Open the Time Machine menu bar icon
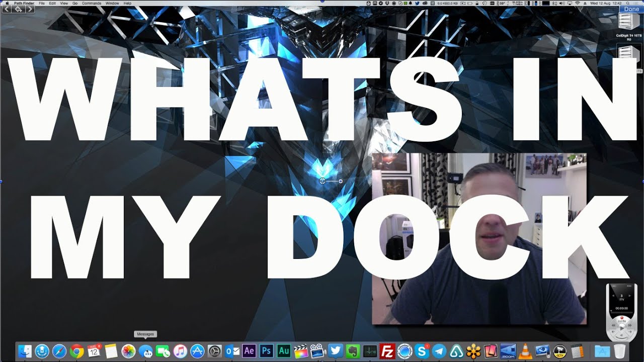Viewport: 644px width, 362px height. [x=484, y=3]
